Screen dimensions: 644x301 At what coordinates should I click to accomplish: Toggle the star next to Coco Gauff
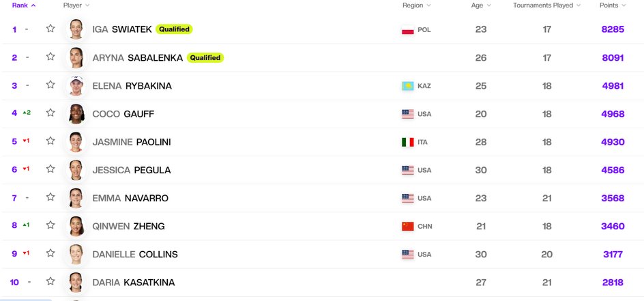point(50,113)
